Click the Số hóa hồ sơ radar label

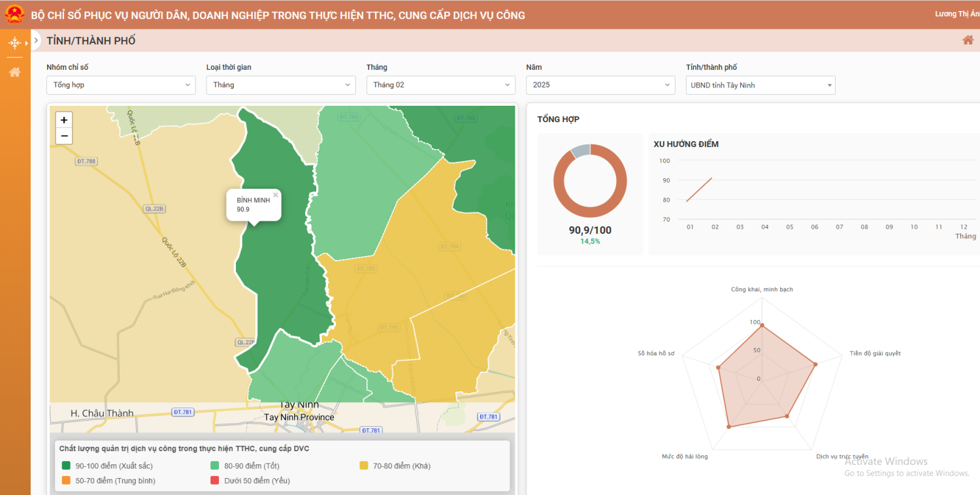pos(656,353)
